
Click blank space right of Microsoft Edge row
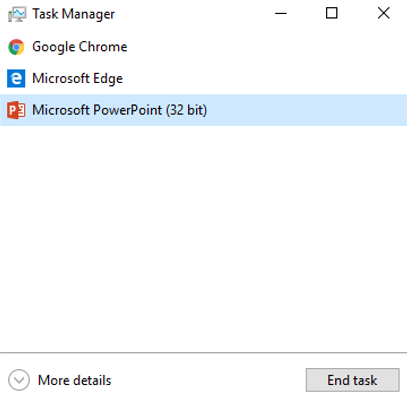(x=265, y=79)
